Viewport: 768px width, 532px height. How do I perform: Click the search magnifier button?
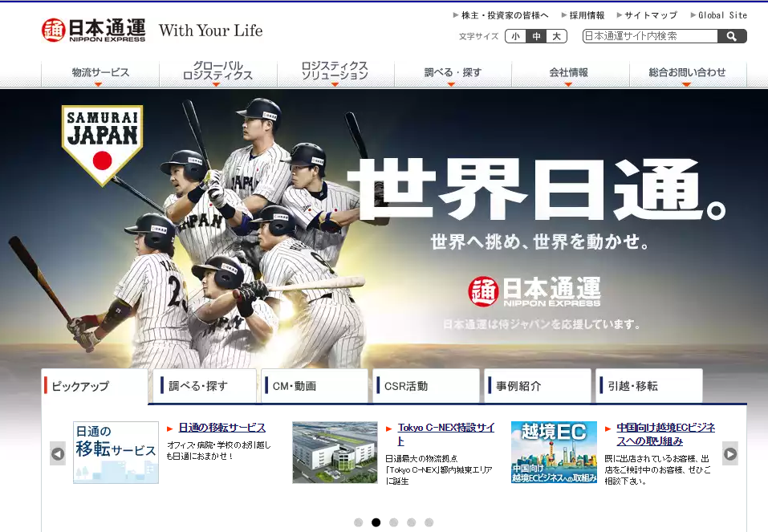pyautogui.click(x=732, y=36)
